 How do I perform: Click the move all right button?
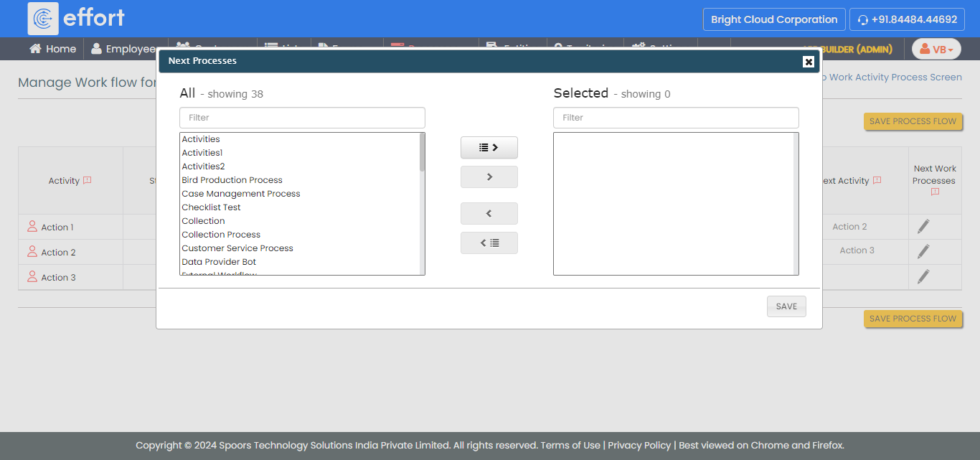click(489, 148)
